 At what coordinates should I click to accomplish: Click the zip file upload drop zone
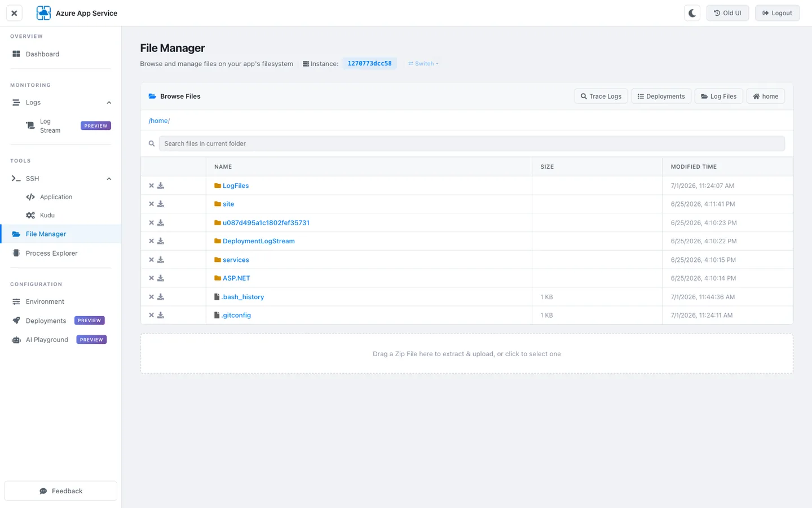[x=467, y=354]
